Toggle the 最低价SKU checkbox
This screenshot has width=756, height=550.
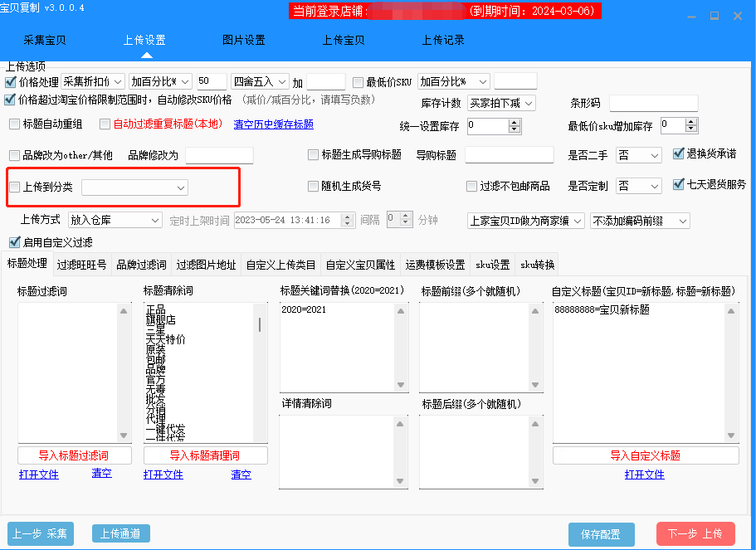point(358,82)
